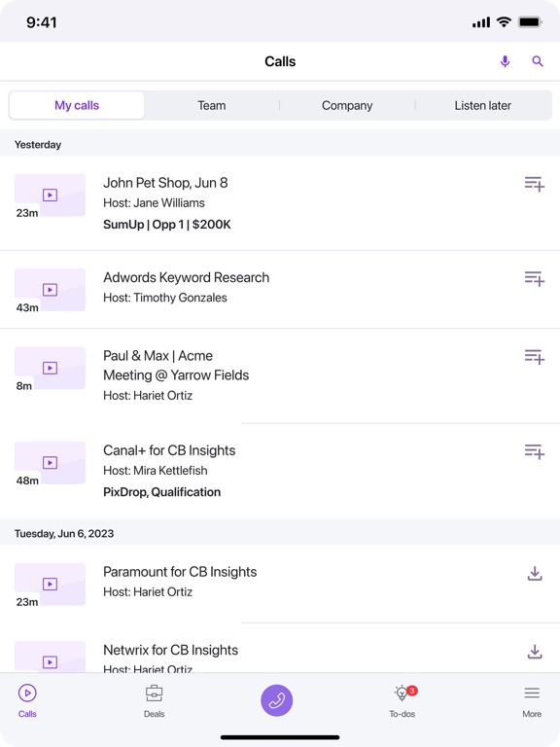
Task: Add Adwords Keyword Research to listen later
Action: click(535, 279)
